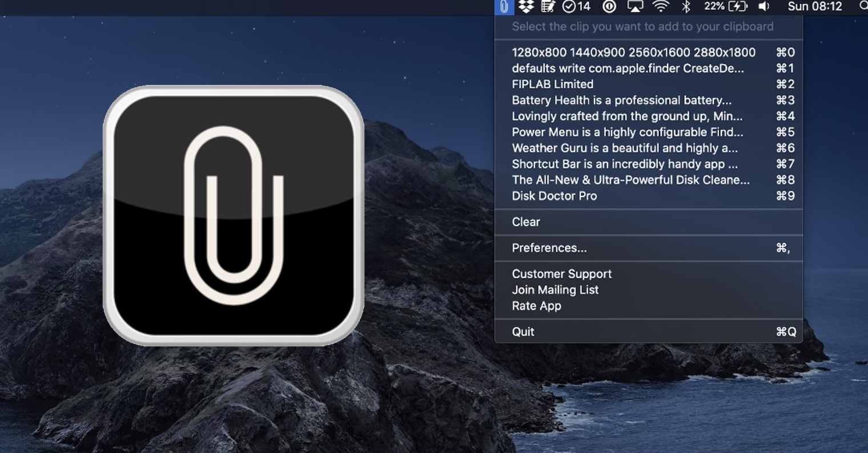Select the '1280x800 1440x900' resolutions clip
Image resolution: width=868 pixels, height=453 pixels.
point(633,52)
